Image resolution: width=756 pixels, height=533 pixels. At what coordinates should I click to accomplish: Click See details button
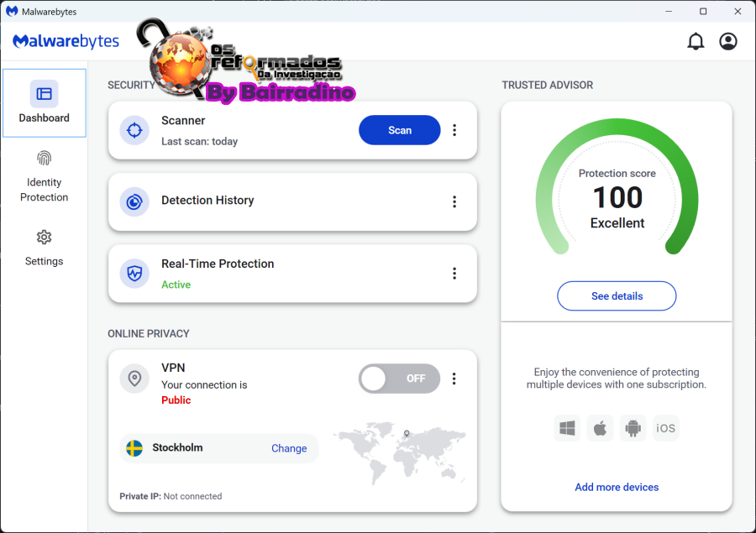pos(617,296)
